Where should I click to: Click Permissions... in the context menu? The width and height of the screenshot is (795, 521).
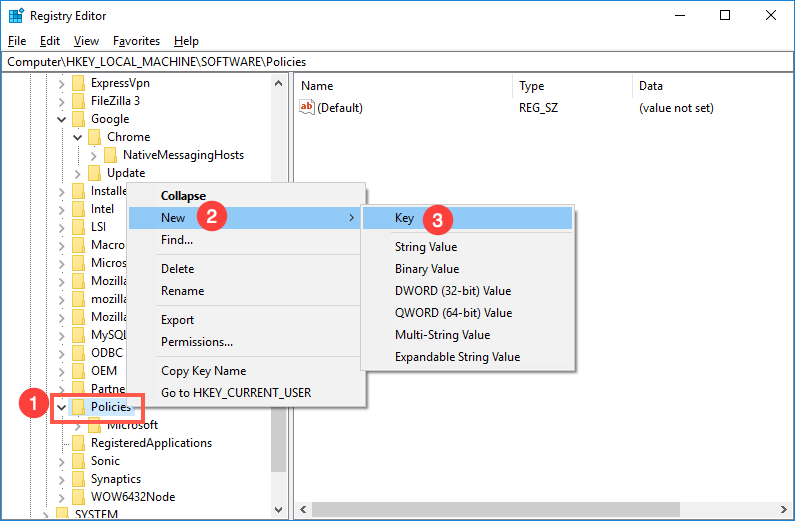click(196, 342)
